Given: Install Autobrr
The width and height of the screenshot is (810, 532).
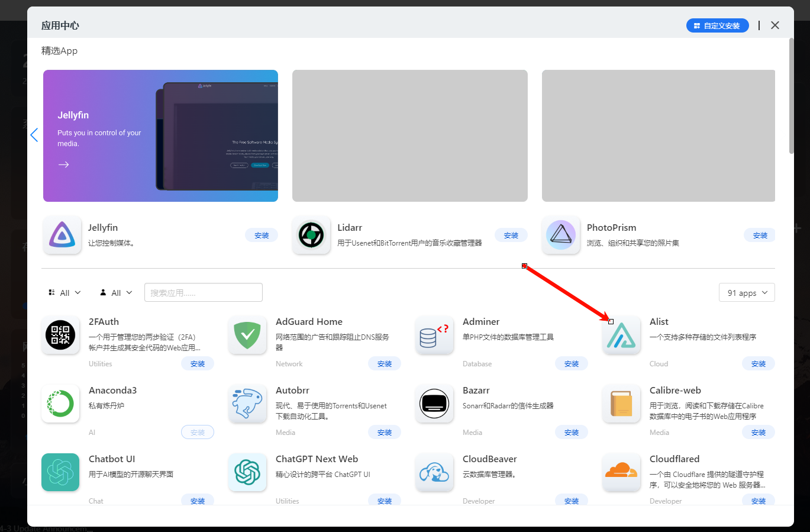Looking at the screenshot, I should (385, 433).
